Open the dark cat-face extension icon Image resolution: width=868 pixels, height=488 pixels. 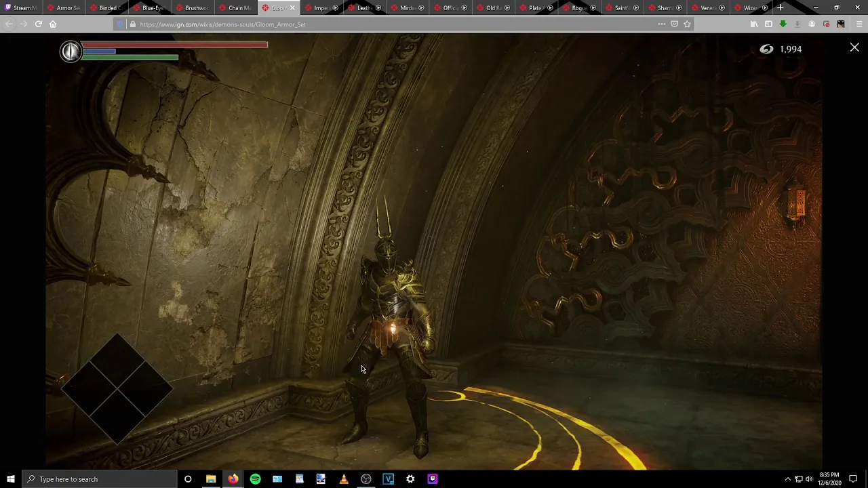tap(841, 24)
